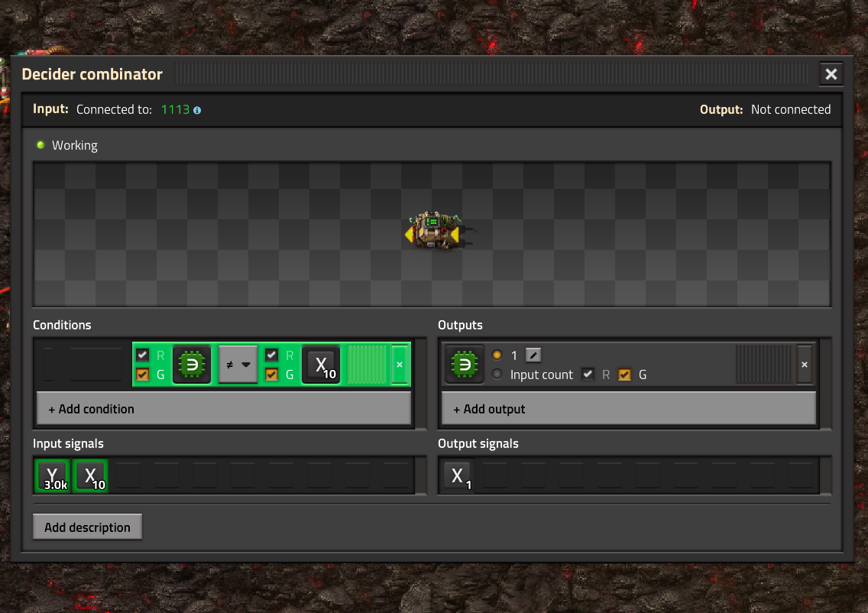The height and width of the screenshot is (613, 868).
Task: Select the X 1 output signal icon
Action: pyautogui.click(x=458, y=475)
